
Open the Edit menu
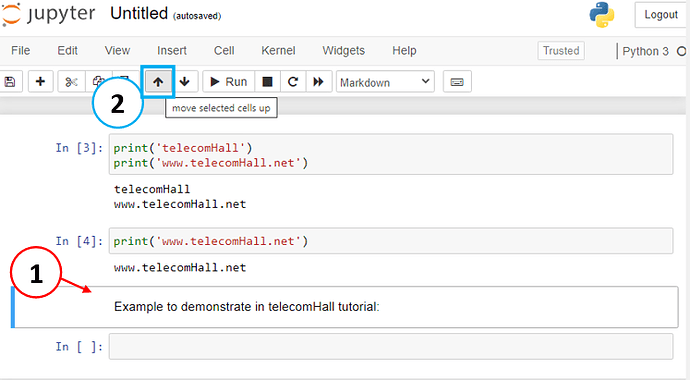pos(67,51)
